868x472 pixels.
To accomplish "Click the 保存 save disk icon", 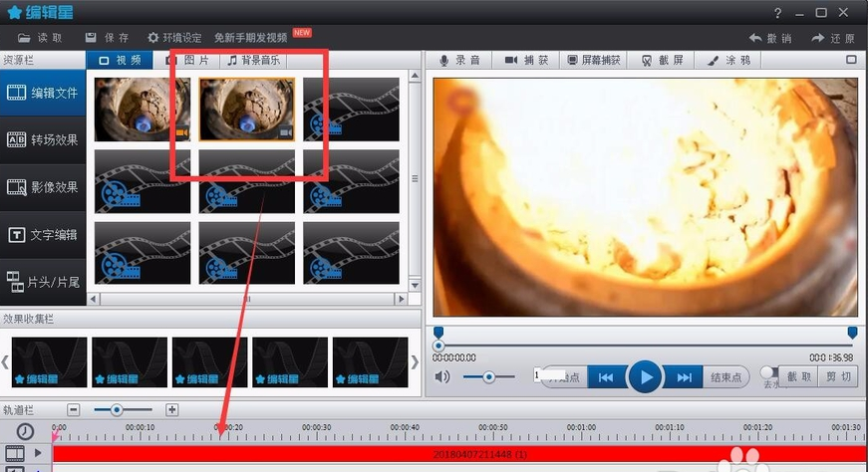I will point(91,37).
